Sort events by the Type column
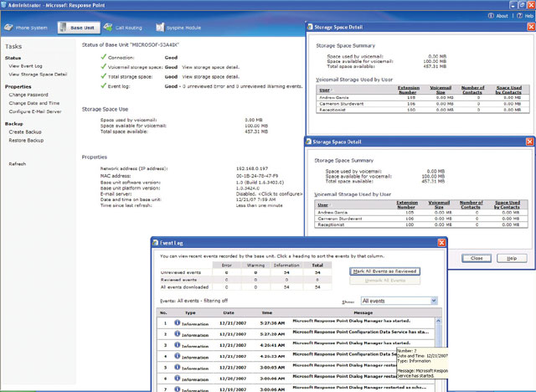 point(190,312)
